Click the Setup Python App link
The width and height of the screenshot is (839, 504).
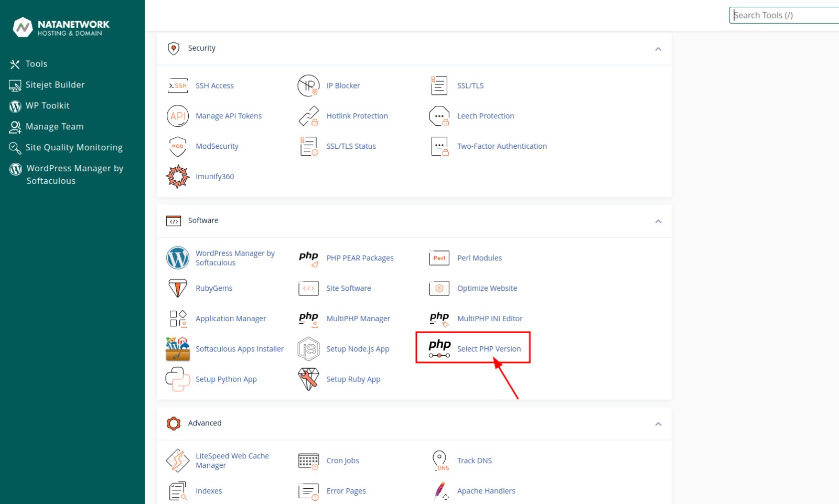click(x=226, y=379)
